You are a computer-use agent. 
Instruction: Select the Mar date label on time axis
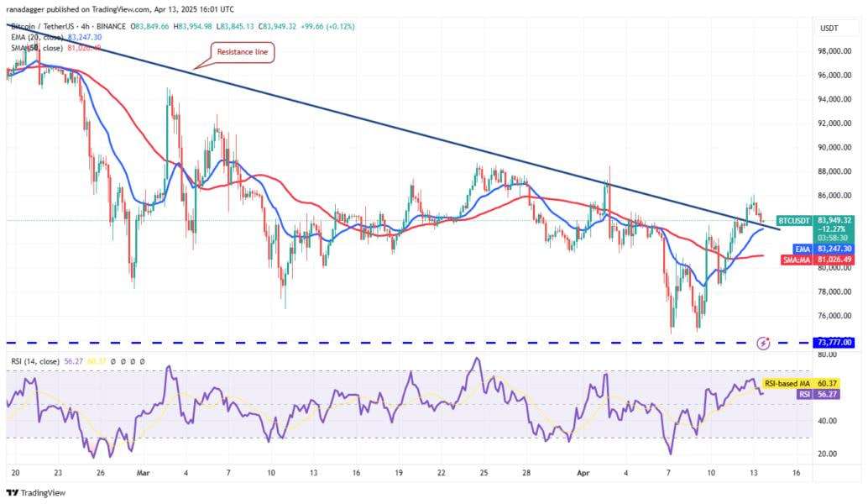(x=144, y=473)
